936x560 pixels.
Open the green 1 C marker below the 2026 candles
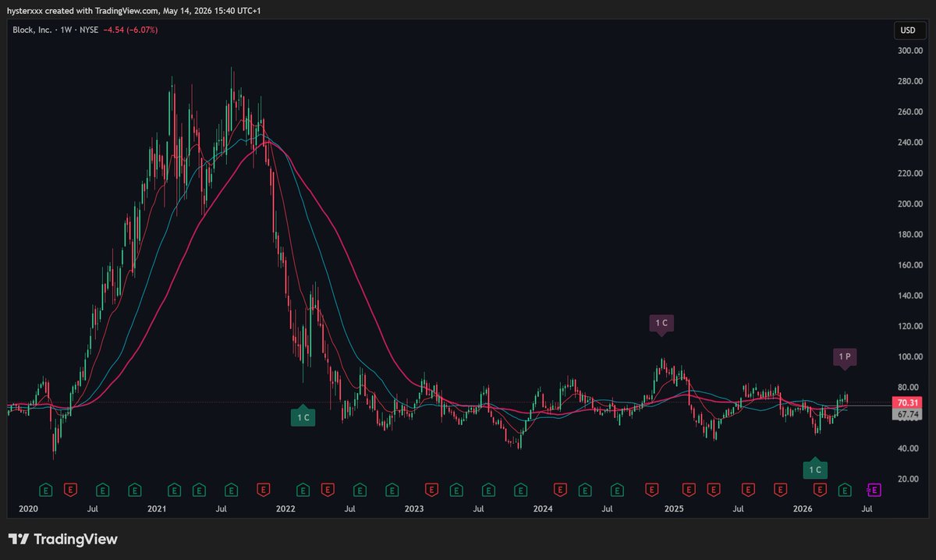tap(815, 468)
